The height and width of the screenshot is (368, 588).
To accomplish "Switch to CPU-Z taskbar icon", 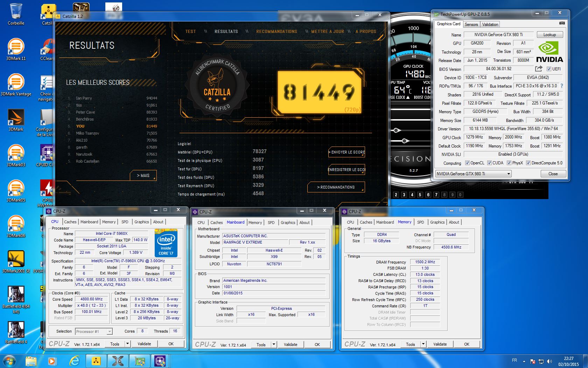I will (160, 361).
